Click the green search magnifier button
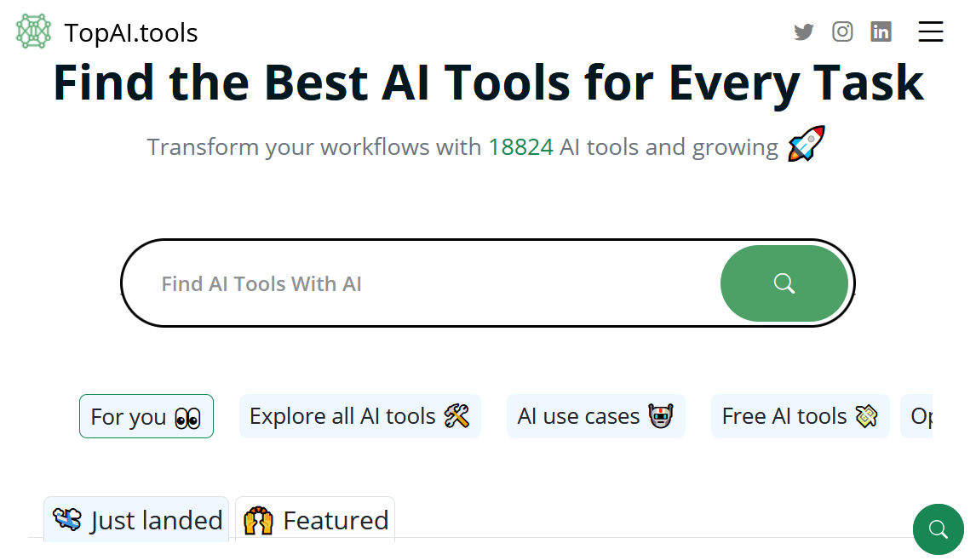Viewport: 976px width, 560px height. coord(784,283)
